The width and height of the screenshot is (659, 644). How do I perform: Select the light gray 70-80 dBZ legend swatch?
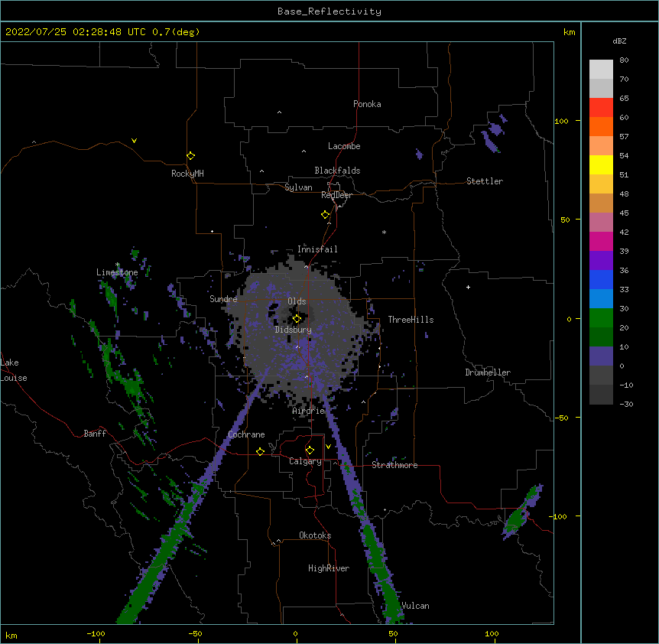[x=601, y=70]
